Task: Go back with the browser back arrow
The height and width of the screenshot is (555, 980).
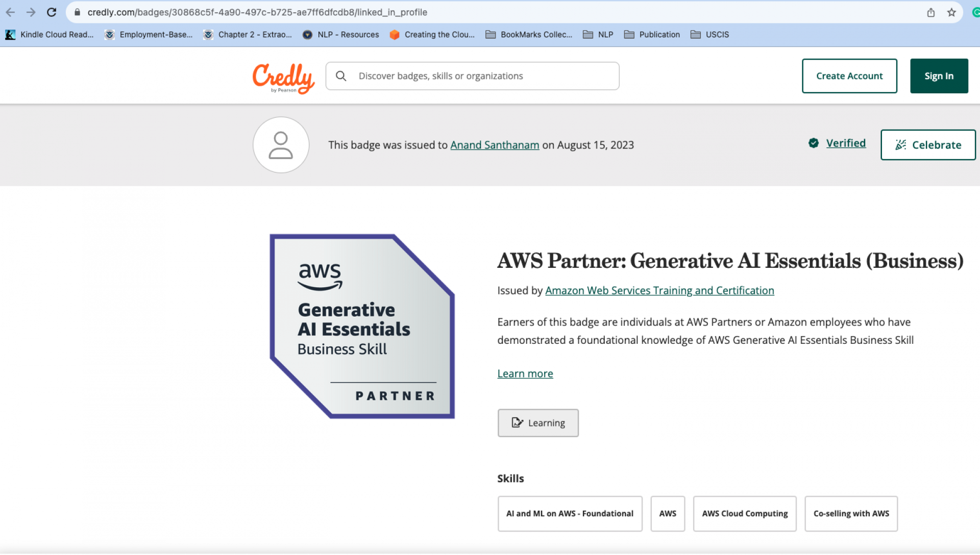Action: [10, 12]
